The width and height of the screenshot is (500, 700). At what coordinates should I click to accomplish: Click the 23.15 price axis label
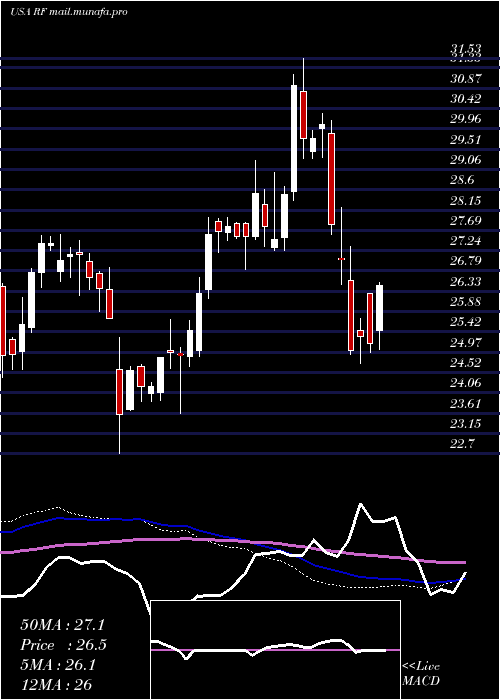[466, 423]
